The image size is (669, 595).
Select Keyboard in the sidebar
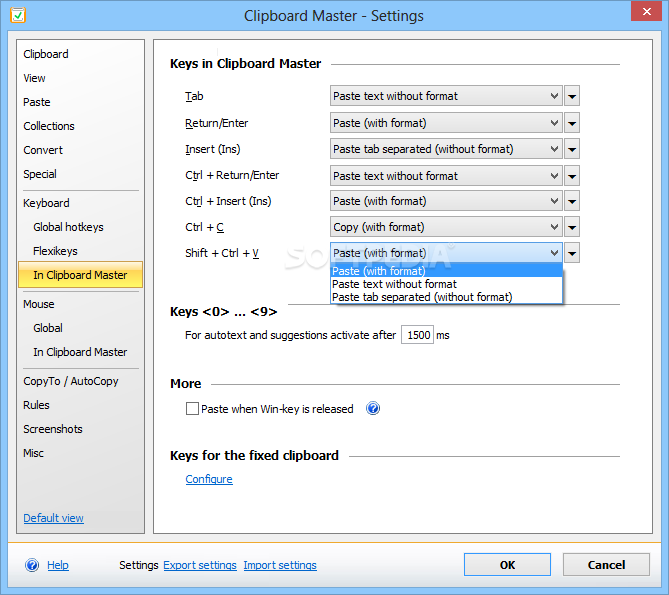pos(46,203)
